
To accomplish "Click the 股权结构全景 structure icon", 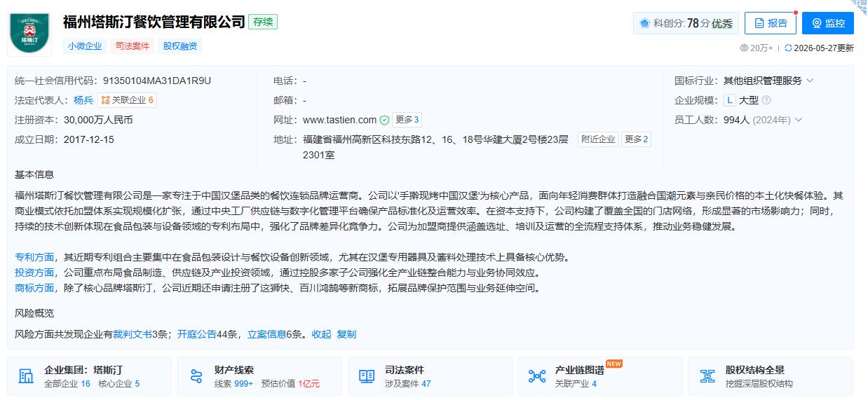I will (707, 376).
